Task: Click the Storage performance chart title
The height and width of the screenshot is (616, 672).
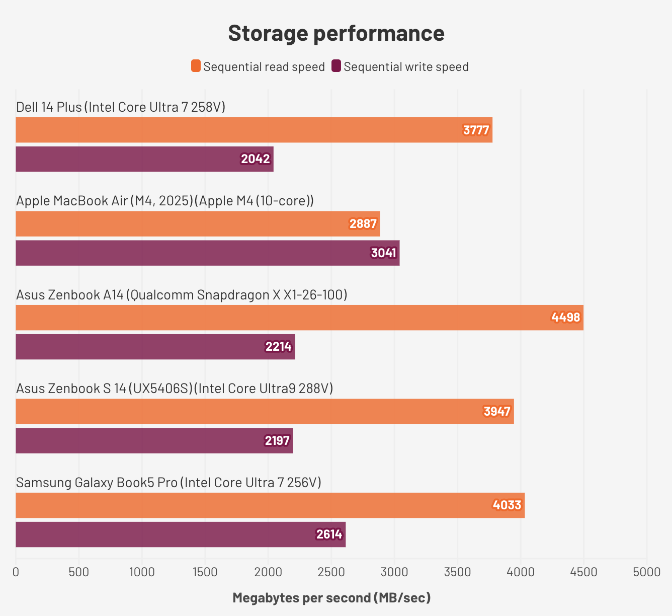Action: point(336,33)
